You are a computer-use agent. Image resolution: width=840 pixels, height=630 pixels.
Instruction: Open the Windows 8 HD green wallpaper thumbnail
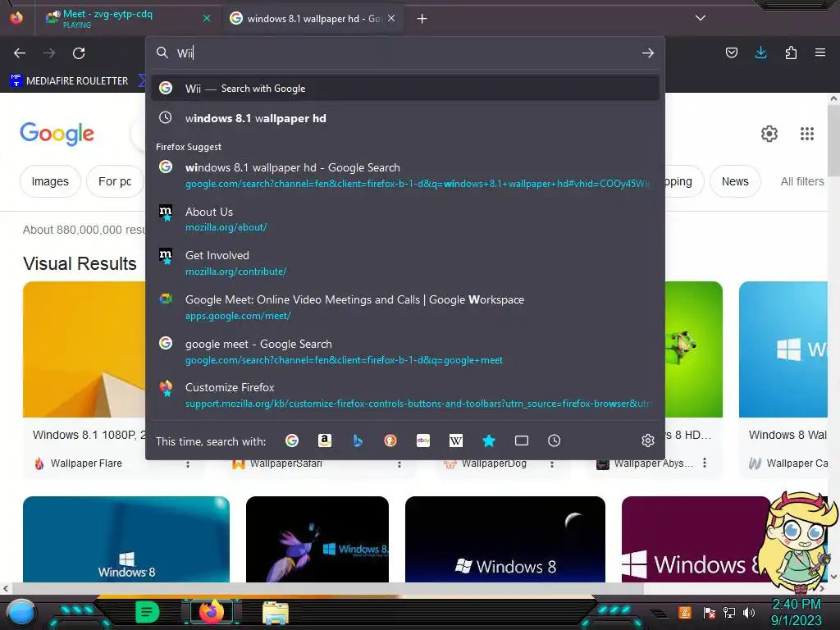(693, 349)
